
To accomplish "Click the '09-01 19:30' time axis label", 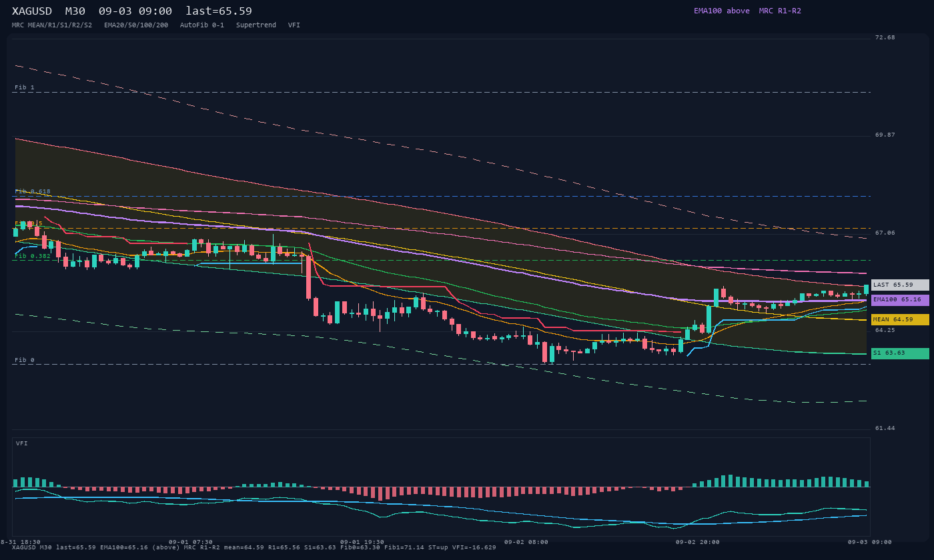I will click(362, 542).
